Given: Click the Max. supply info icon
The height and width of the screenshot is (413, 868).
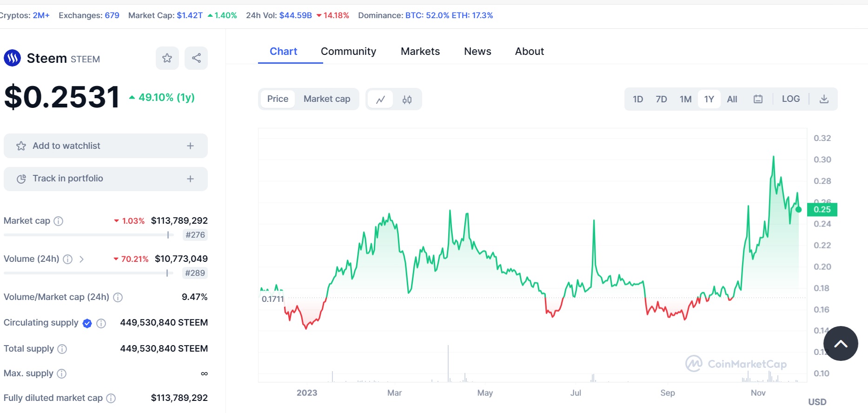Looking at the screenshot, I should coord(62,373).
